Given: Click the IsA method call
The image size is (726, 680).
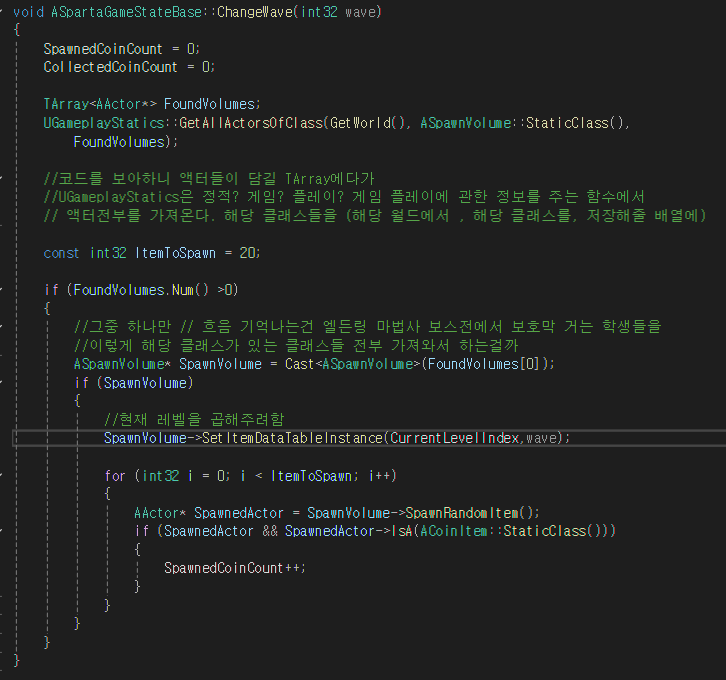Looking at the screenshot, I should [401, 531].
